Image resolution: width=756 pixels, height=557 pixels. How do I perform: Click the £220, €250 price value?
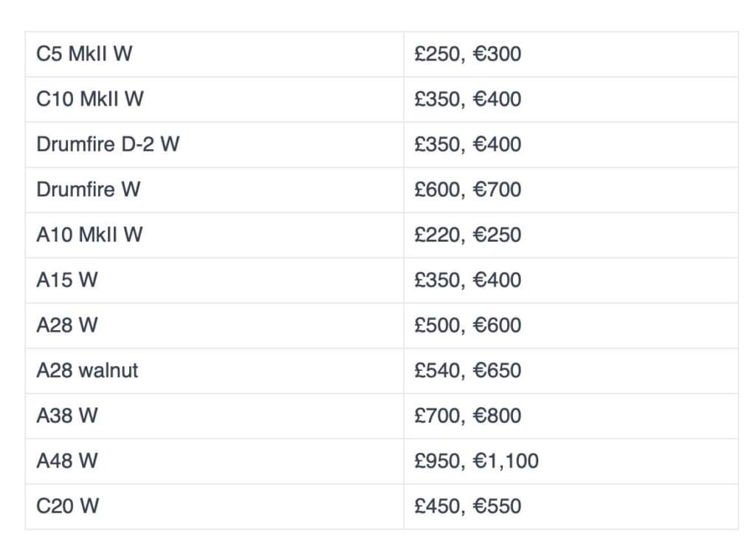(468, 235)
